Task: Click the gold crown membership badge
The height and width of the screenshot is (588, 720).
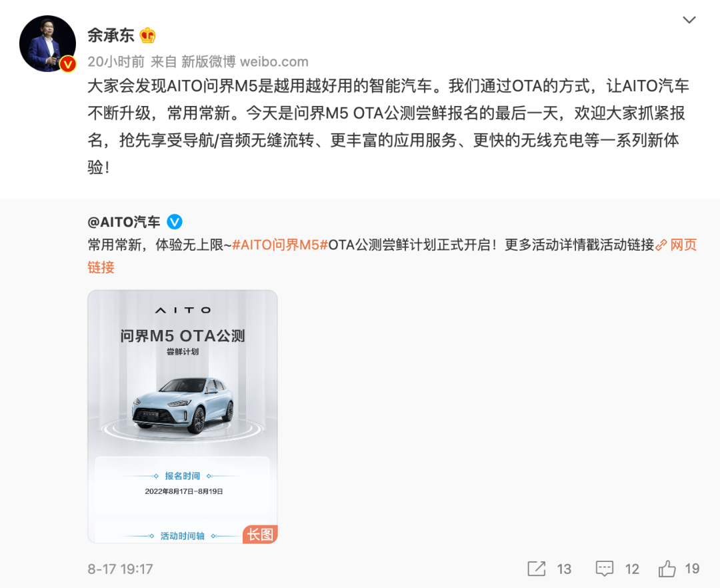Action: [x=147, y=35]
